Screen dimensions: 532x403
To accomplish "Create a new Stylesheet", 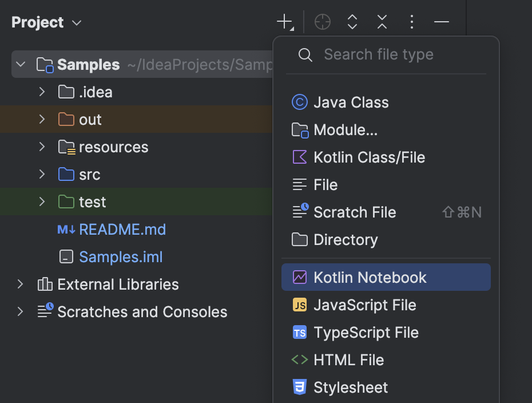I will [x=350, y=387].
